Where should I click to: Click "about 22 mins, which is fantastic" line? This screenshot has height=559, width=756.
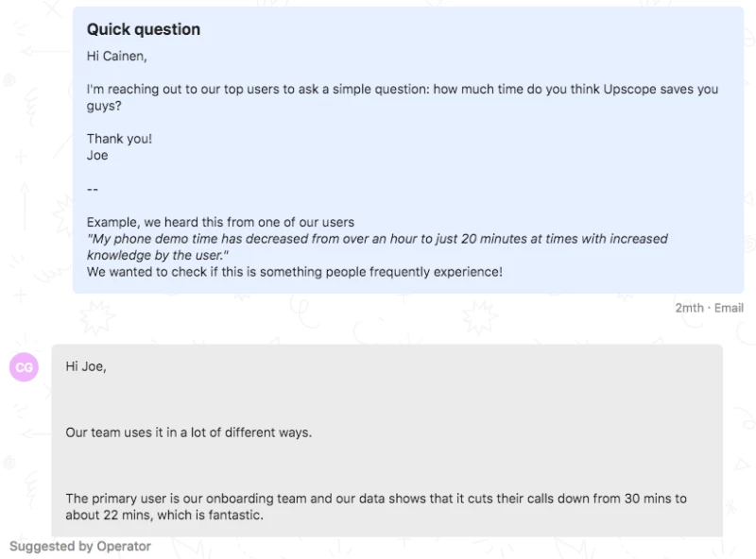tap(163, 516)
